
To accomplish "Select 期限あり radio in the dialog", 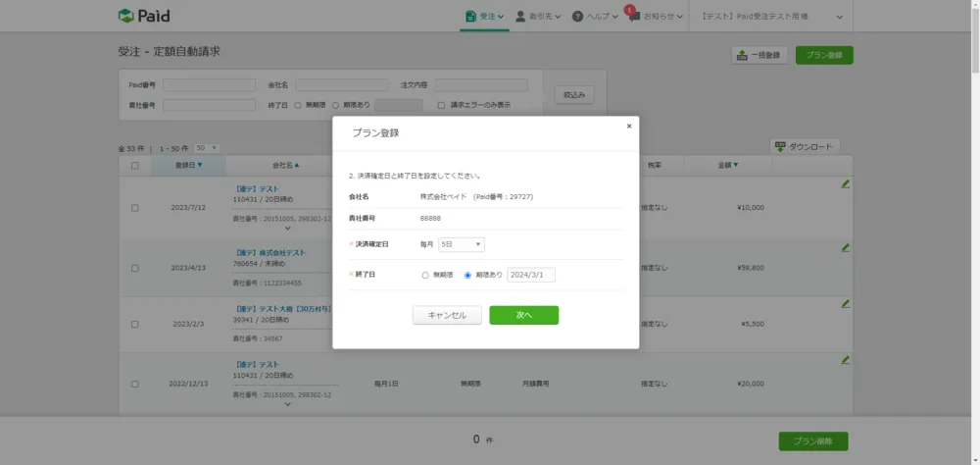I will coord(467,275).
